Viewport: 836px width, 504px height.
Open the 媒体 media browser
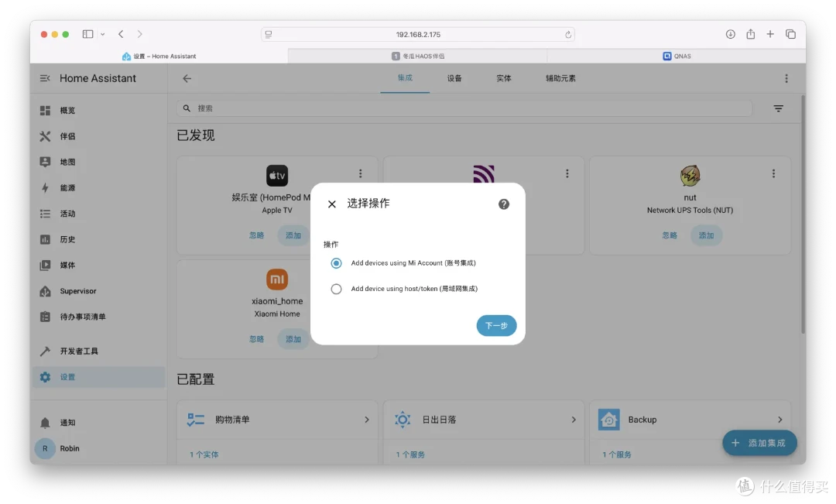pos(98,265)
